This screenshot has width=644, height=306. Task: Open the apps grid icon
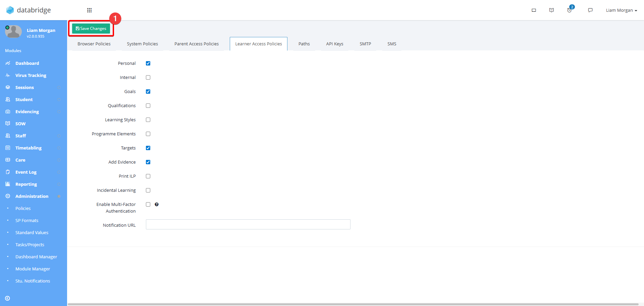[x=89, y=10]
